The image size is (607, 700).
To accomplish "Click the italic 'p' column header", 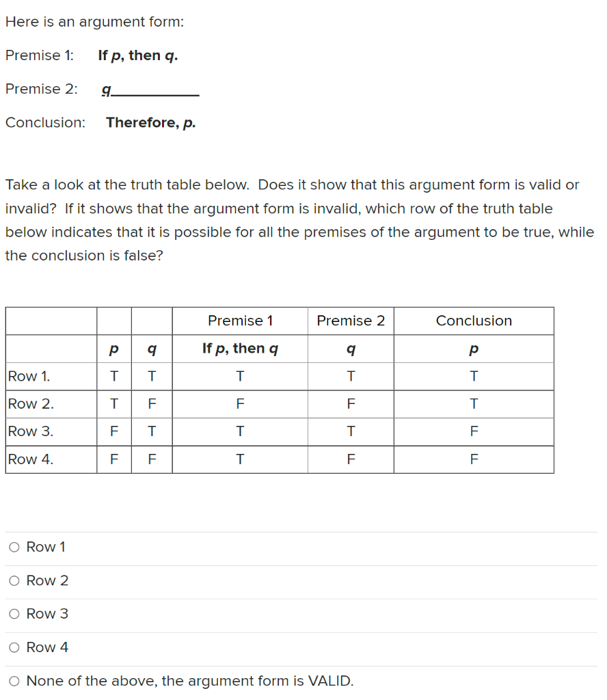I will pos(113,349).
